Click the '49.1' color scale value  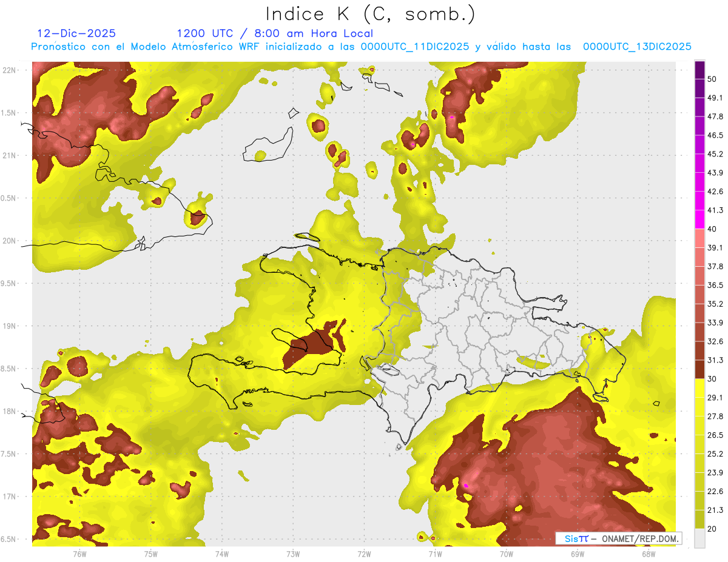click(x=715, y=98)
